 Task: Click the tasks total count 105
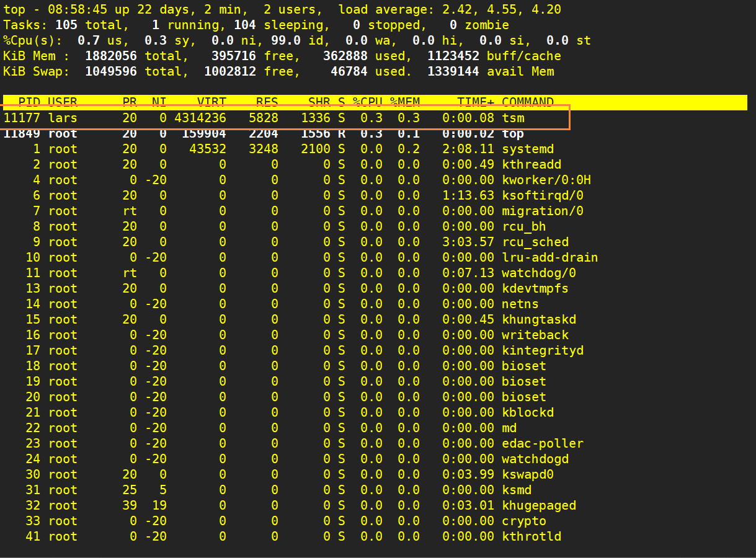point(66,25)
